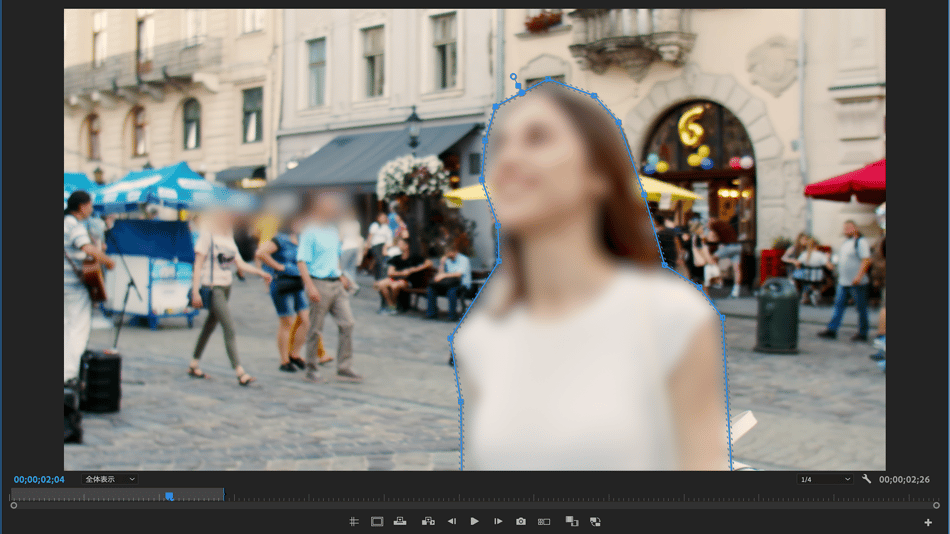The height and width of the screenshot is (534, 950).
Task: Click the mask feather handle above woman's head
Action: (x=514, y=76)
